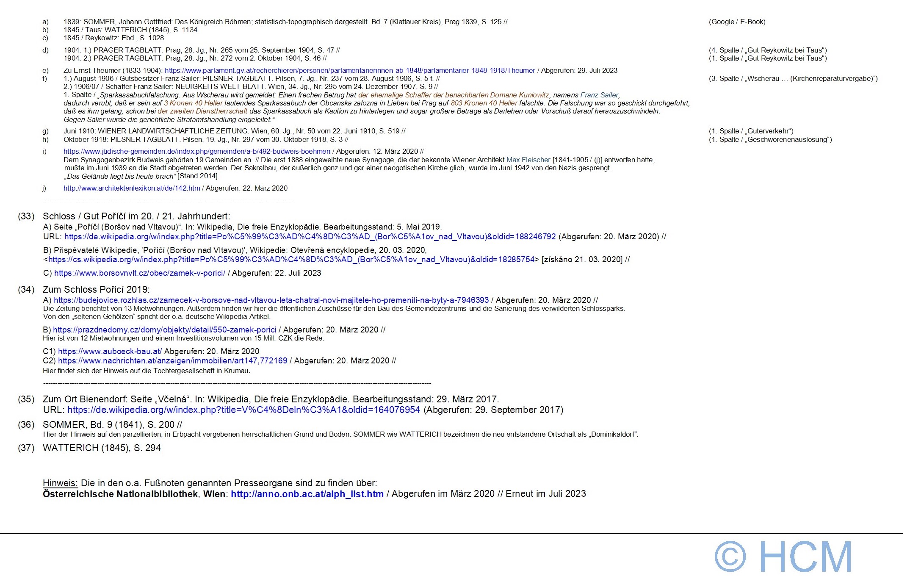Open prazdnedomy.cz zamek-porici link
Screen dimensions: 924x576
pyautogui.click(x=164, y=330)
